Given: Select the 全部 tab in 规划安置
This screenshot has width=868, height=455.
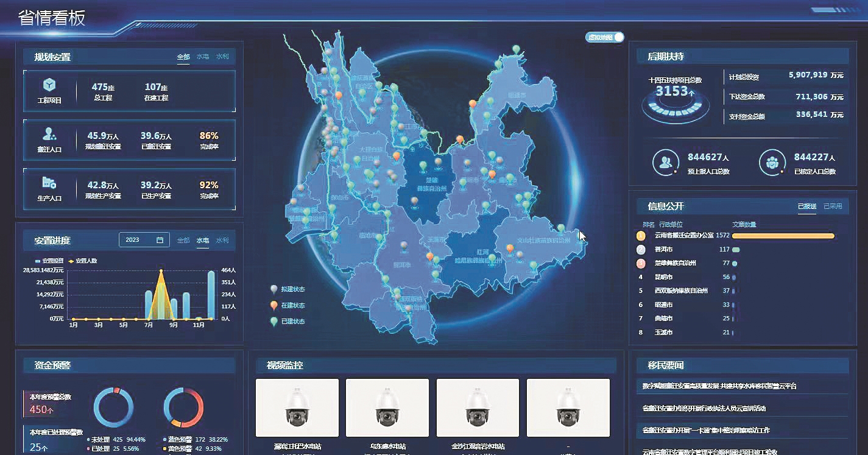Looking at the screenshot, I should (x=183, y=57).
